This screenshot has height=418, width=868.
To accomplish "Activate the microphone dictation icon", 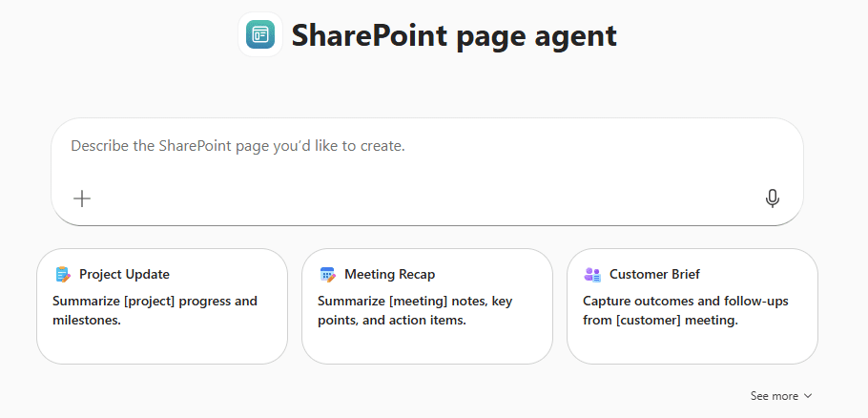I will [x=773, y=199].
